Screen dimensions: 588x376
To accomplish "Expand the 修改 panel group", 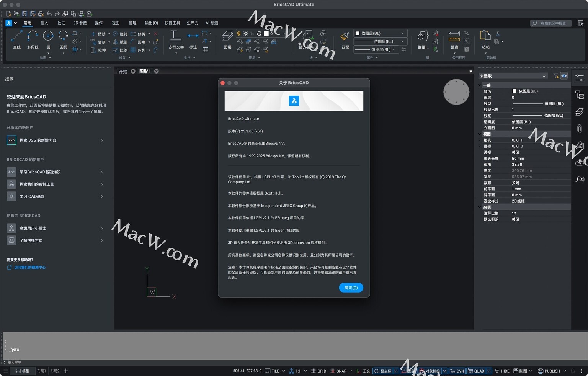I will tap(125, 57).
